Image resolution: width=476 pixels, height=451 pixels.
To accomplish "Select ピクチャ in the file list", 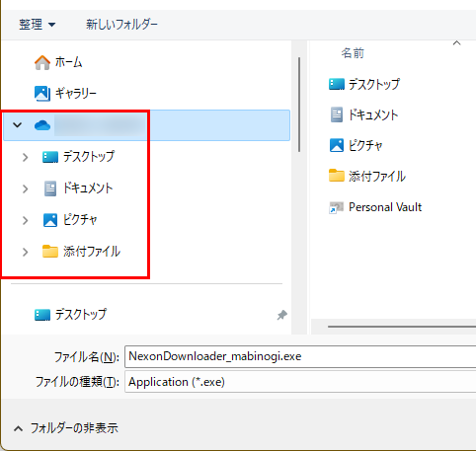I will coord(365,145).
